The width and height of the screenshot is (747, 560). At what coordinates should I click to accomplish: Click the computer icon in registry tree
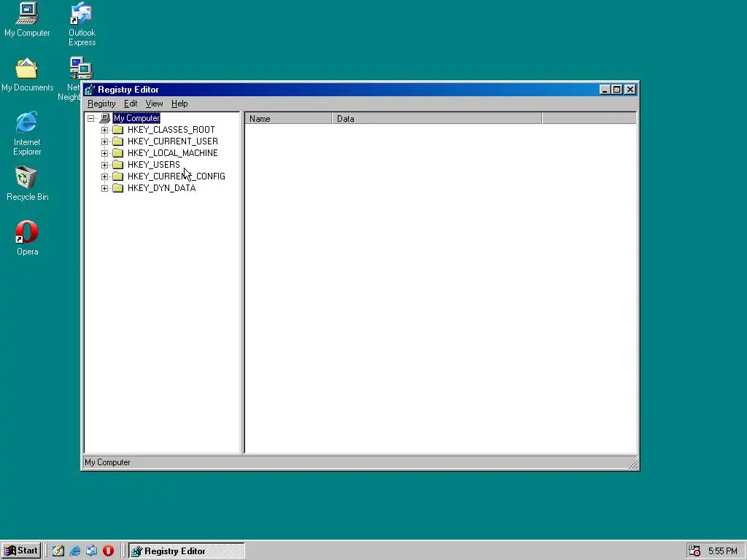105,118
